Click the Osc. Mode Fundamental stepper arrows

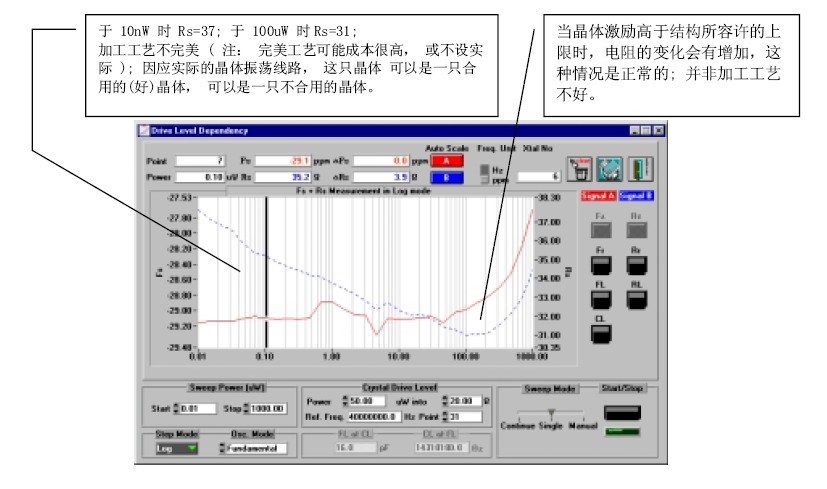pos(222,449)
